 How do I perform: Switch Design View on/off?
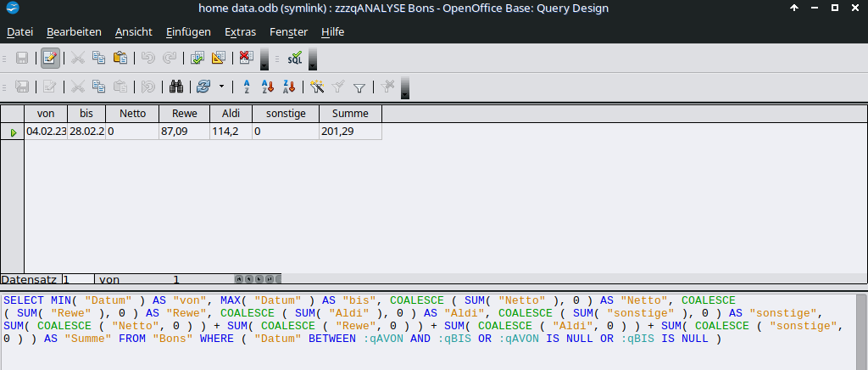coord(218,59)
